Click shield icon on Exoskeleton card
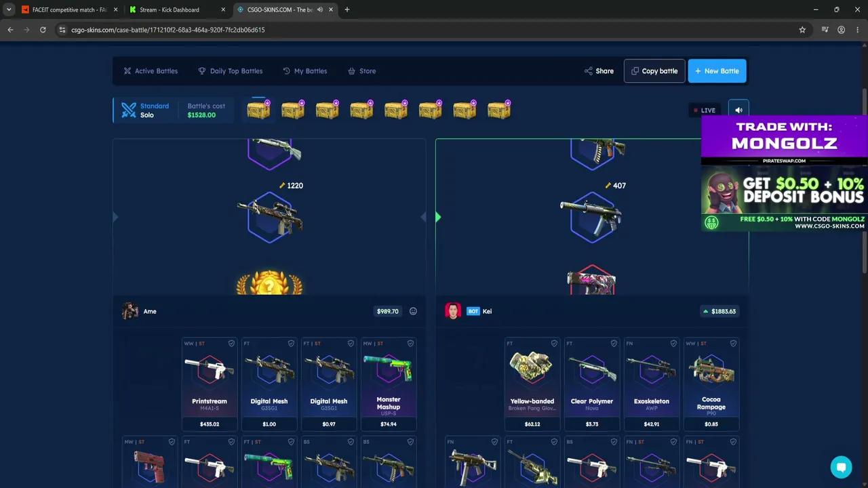This screenshot has width=868, height=488. [673, 344]
